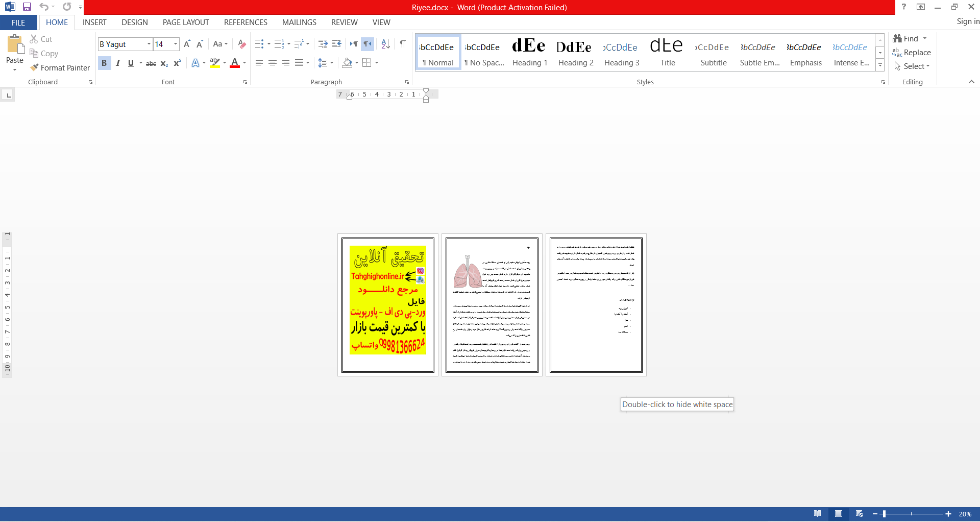Image resolution: width=980 pixels, height=522 pixels.
Task: Open Change Case dropdown
Action: pyautogui.click(x=220, y=44)
